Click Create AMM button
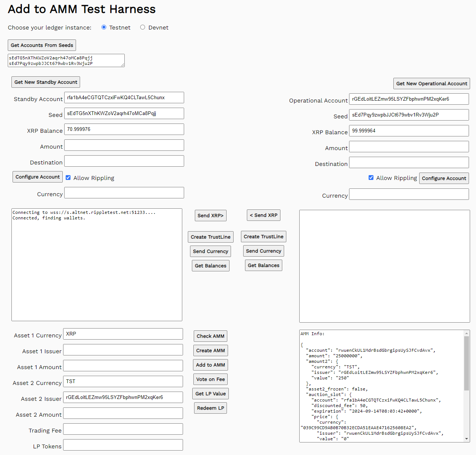Screen dimensions: 476x455 point(210,351)
